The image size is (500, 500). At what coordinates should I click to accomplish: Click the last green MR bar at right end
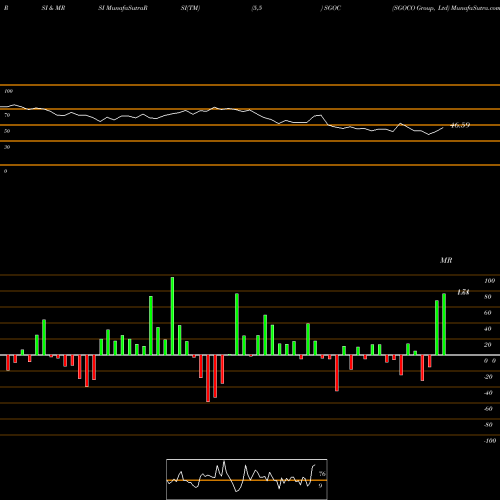[x=444, y=324]
